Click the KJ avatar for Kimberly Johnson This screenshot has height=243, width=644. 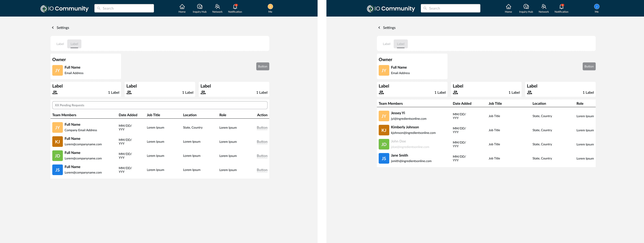[384, 130]
